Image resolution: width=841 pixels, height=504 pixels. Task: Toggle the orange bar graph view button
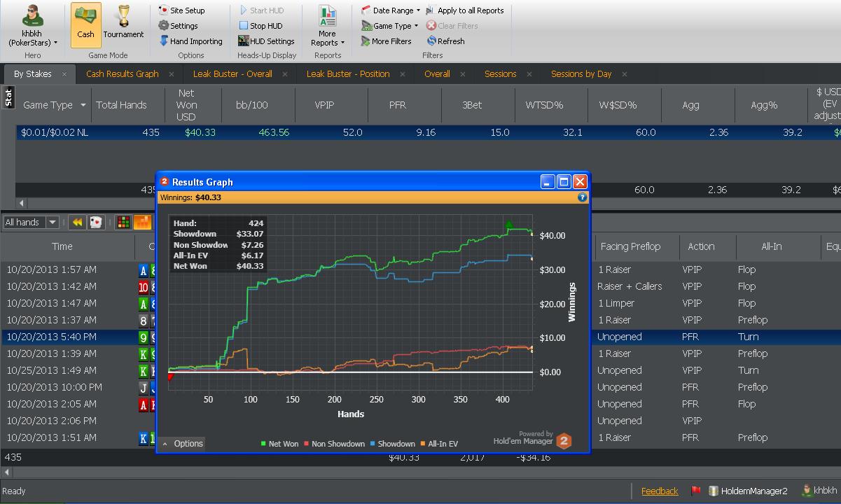click(142, 223)
